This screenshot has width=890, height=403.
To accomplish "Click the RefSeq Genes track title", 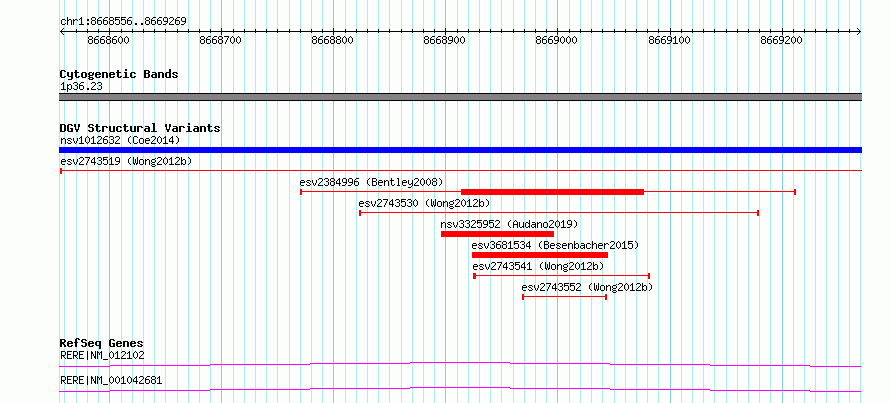I will pos(101,343).
